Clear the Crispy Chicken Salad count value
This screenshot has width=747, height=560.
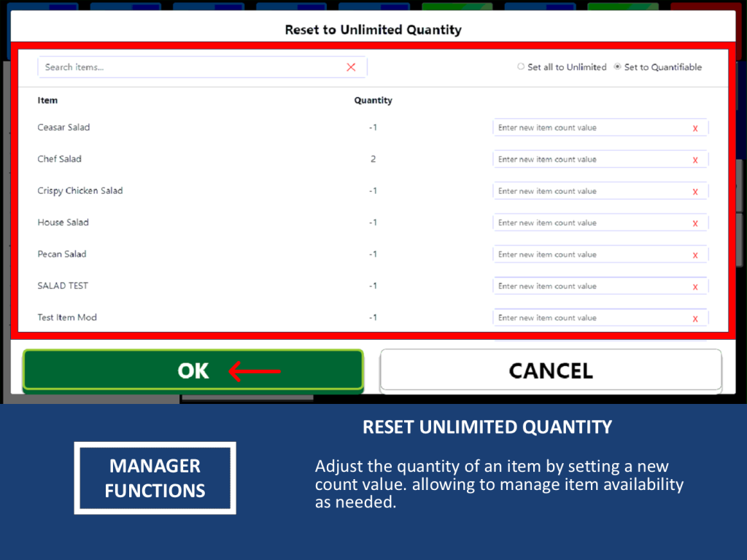tap(695, 192)
